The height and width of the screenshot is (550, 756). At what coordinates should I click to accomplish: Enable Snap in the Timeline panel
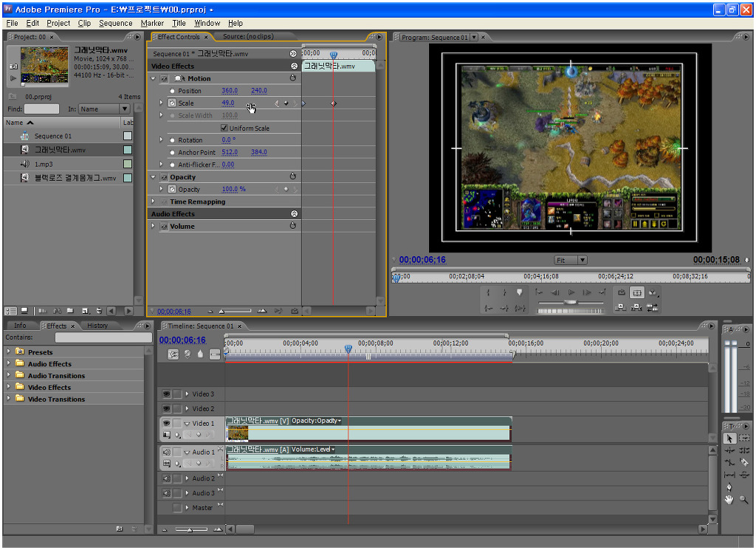coord(173,354)
